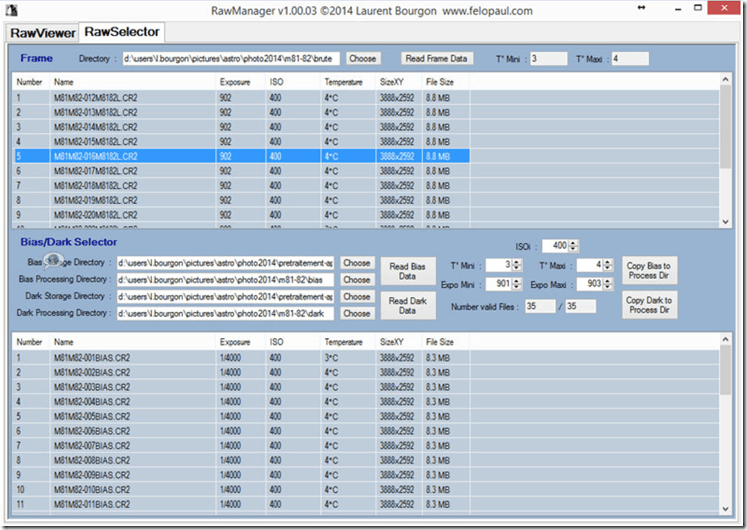
Task: Select frame M81M82-017M8182L.CR2
Action: click(x=241, y=171)
